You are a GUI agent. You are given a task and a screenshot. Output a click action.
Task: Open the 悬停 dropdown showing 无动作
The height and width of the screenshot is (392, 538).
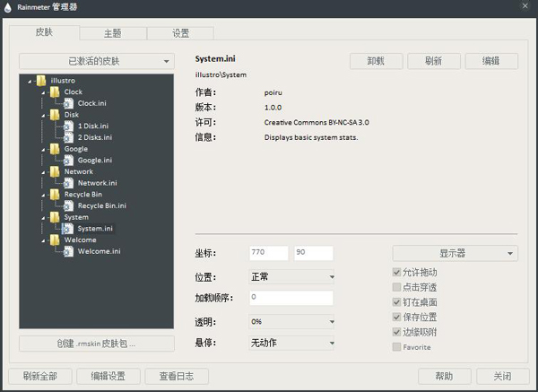click(291, 343)
